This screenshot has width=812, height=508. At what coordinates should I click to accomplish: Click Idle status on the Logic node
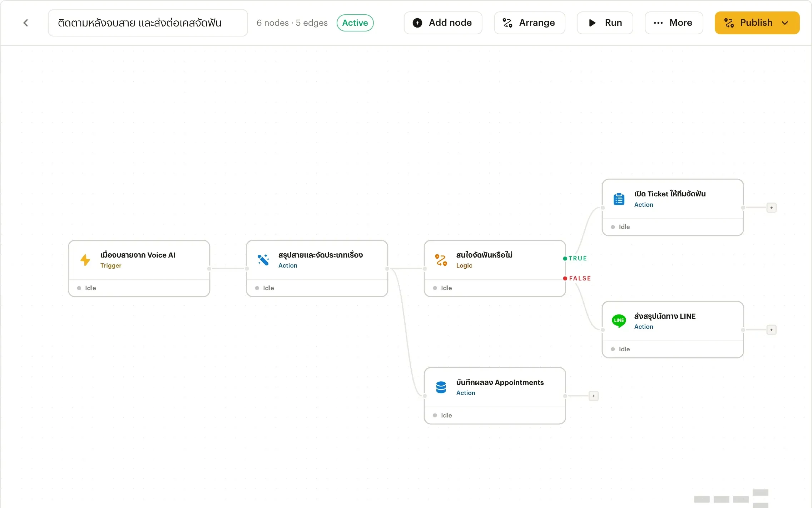pos(442,288)
